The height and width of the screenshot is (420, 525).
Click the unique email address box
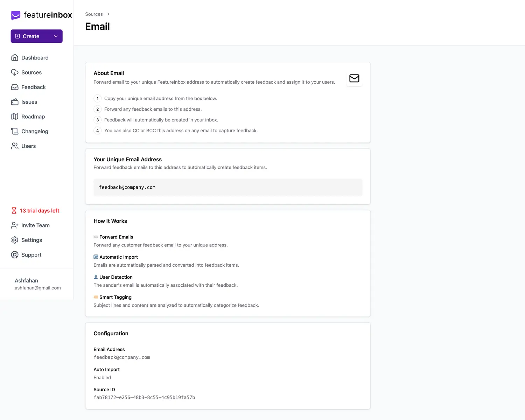pyautogui.click(x=227, y=188)
